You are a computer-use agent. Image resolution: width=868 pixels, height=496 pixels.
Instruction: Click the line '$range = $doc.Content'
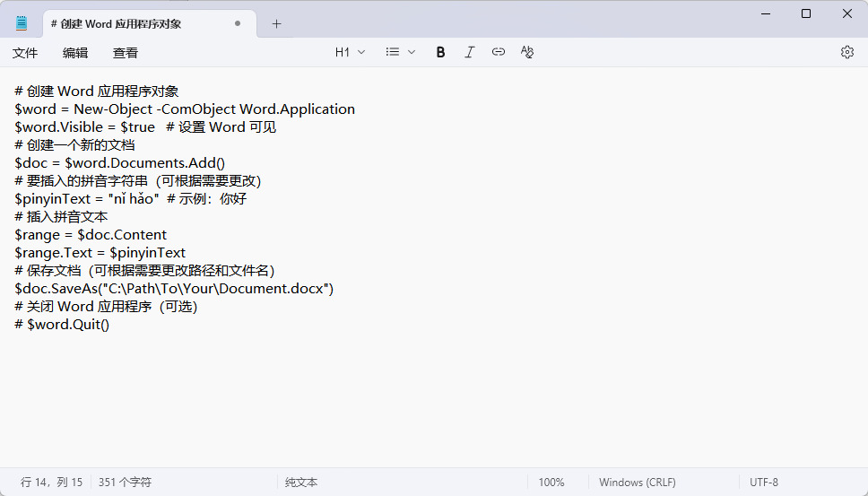point(91,235)
